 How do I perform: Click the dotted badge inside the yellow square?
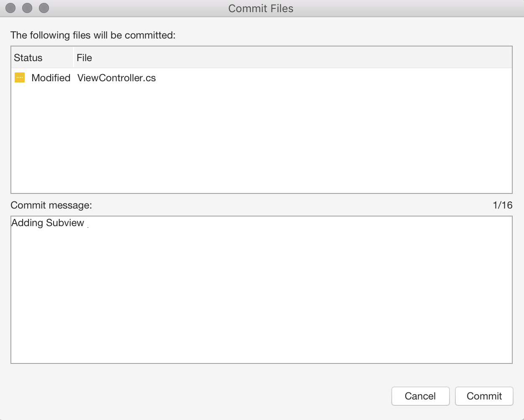point(19,77)
